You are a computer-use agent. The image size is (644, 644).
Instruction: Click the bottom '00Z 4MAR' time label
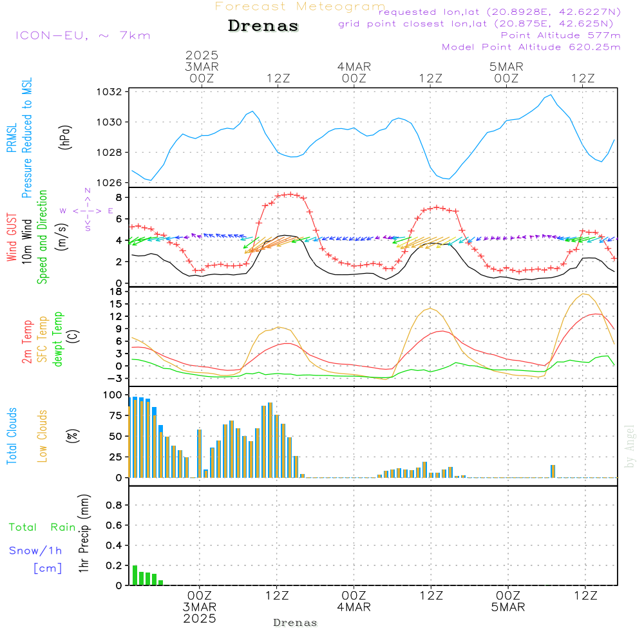click(354, 601)
